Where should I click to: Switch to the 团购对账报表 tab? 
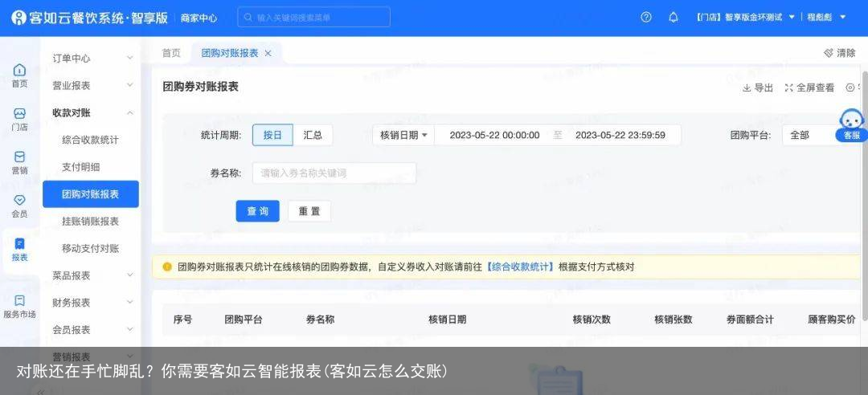230,53
